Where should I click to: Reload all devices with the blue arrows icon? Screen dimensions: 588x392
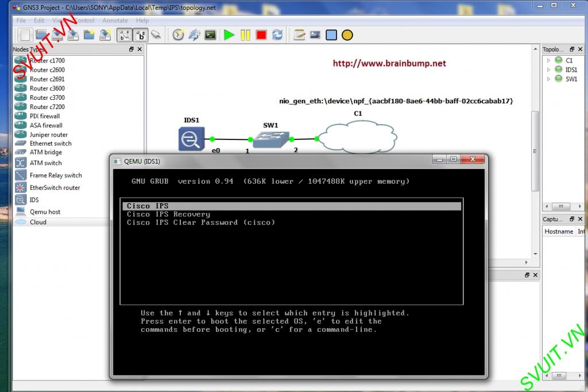click(277, 35)
